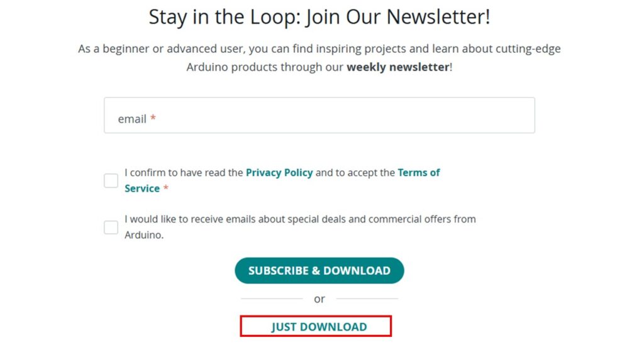This screenshot has height=362, width=644.
Task: Click the word Arduino ending the offers label
Action: [144, 235]
